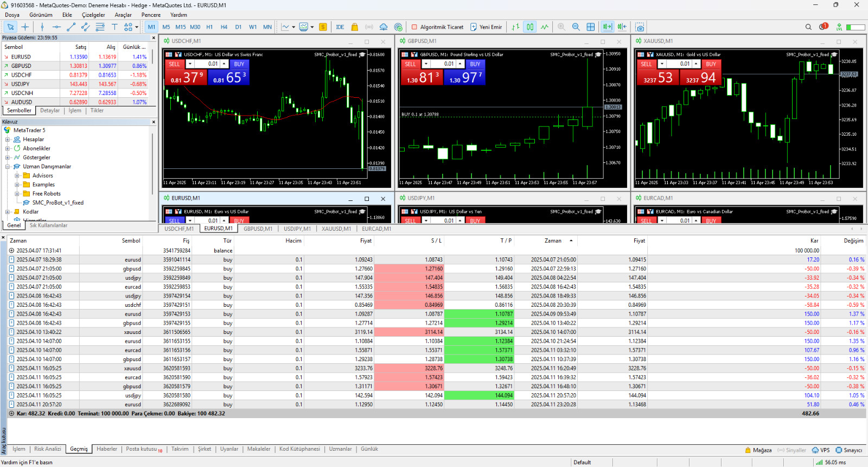
Task: Switch timeframe to MN
Action: 267,27
